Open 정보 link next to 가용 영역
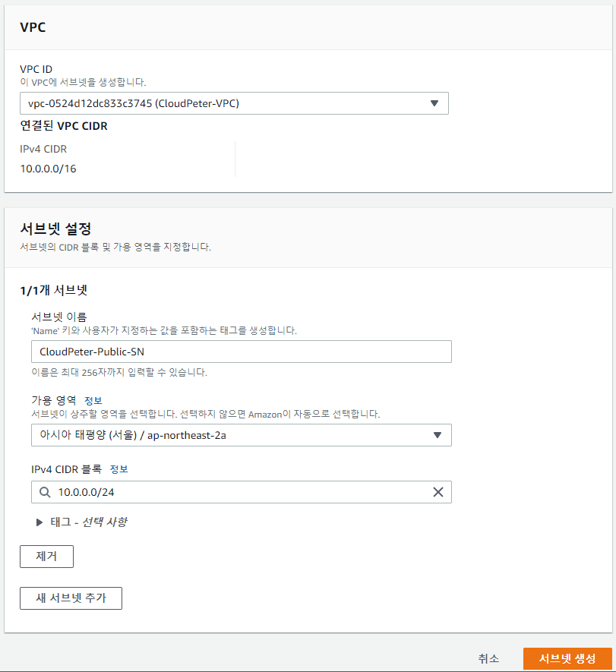The height and width of the screenshot is (672, 616). pyautogui.click(x=93, y=400)
